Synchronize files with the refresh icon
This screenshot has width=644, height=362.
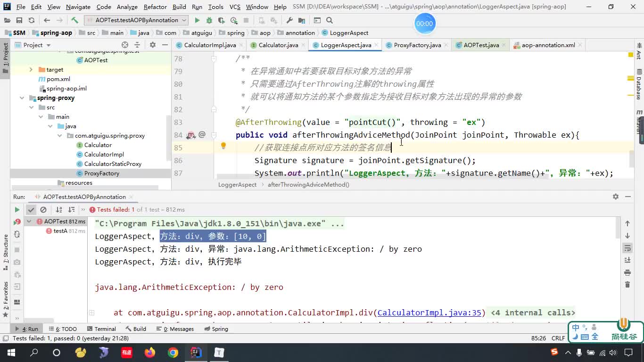tap(32, 20)
